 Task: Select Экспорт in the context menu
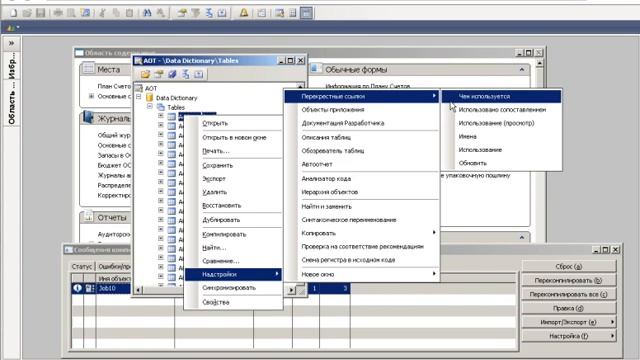click(233, 179)
